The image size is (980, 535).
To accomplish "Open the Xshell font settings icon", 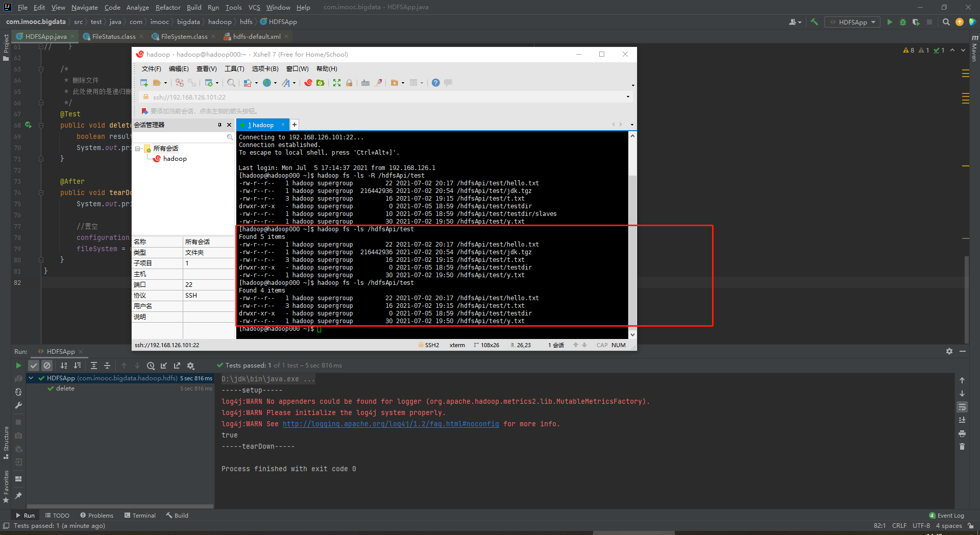I will click(286, 83).
